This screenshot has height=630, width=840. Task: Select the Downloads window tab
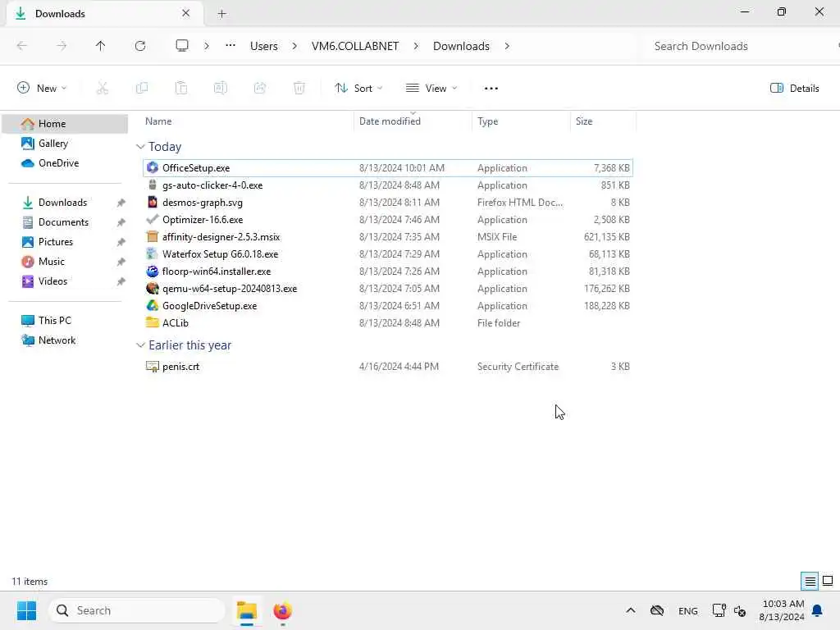tap(103, 13)
